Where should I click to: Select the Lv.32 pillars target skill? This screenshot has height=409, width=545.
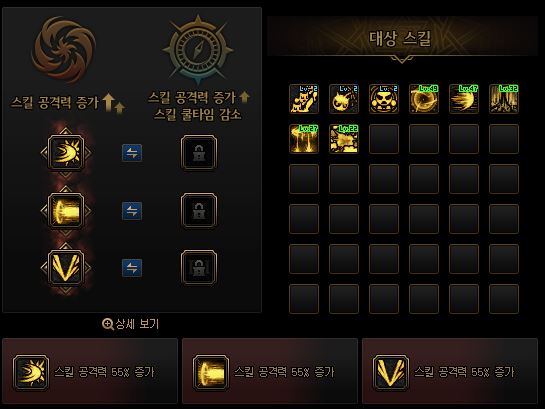point(504,99)
